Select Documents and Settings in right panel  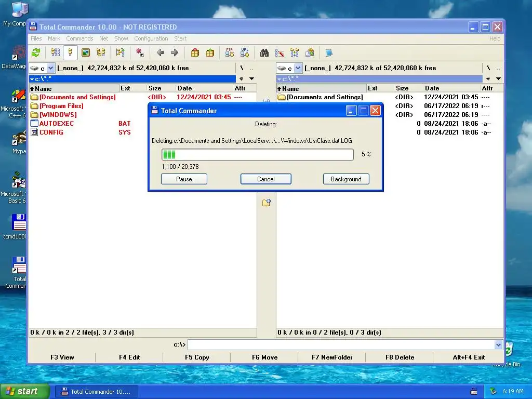click(325, 97)
